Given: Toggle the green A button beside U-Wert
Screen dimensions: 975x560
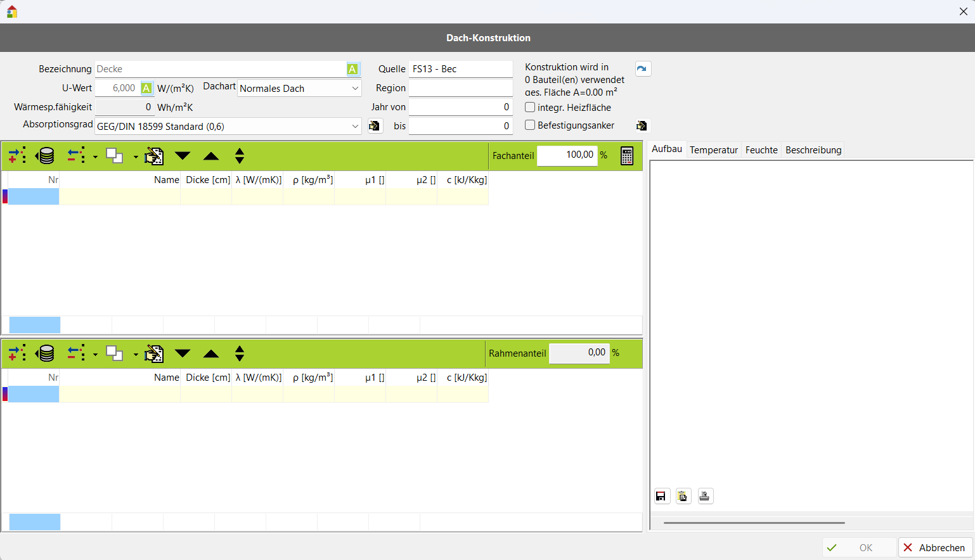Looking at the screenshot, I should (x=146, y=88).
